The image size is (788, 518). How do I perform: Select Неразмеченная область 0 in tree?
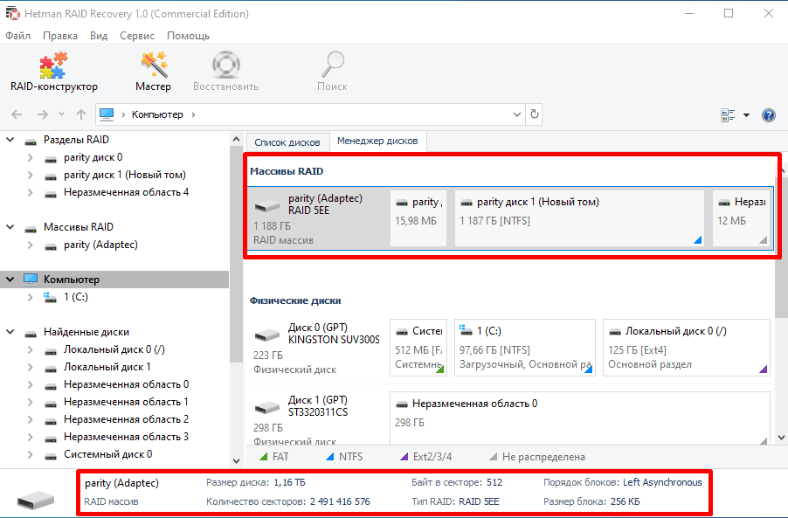pos(126,384)
